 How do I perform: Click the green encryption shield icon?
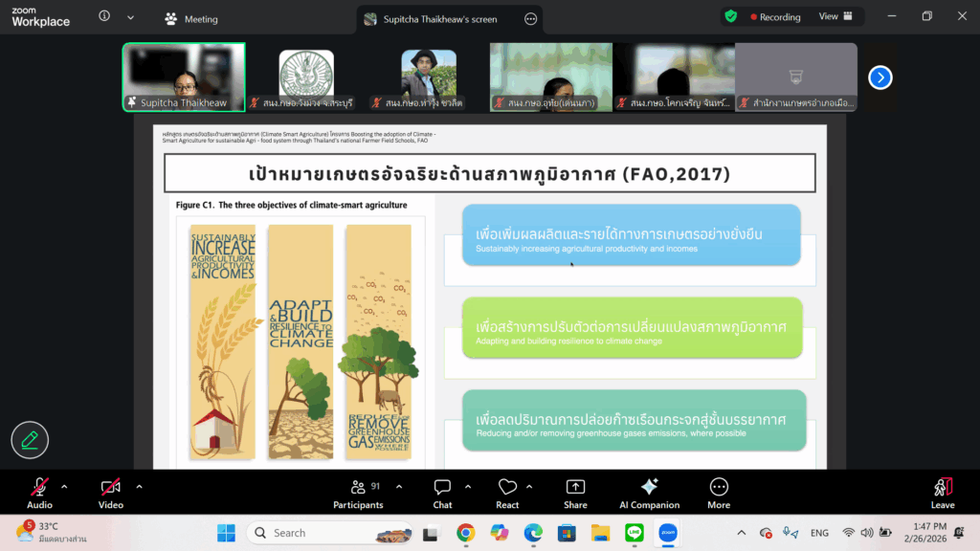tap(731, 16)
